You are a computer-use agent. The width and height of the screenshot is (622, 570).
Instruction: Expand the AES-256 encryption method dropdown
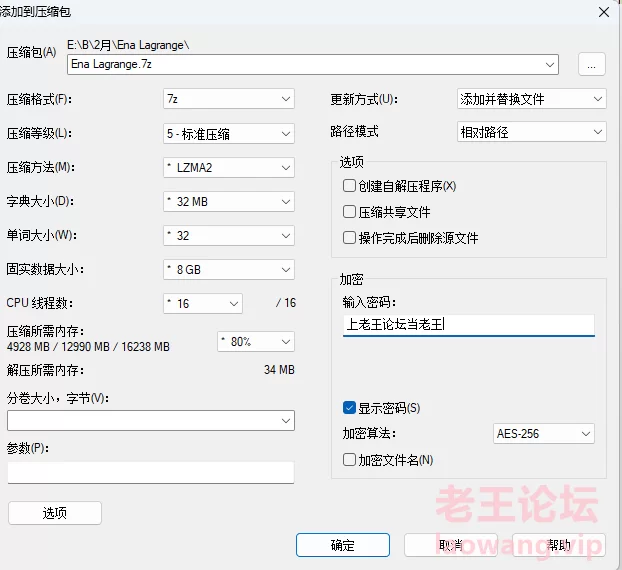(x=544, y=434)
